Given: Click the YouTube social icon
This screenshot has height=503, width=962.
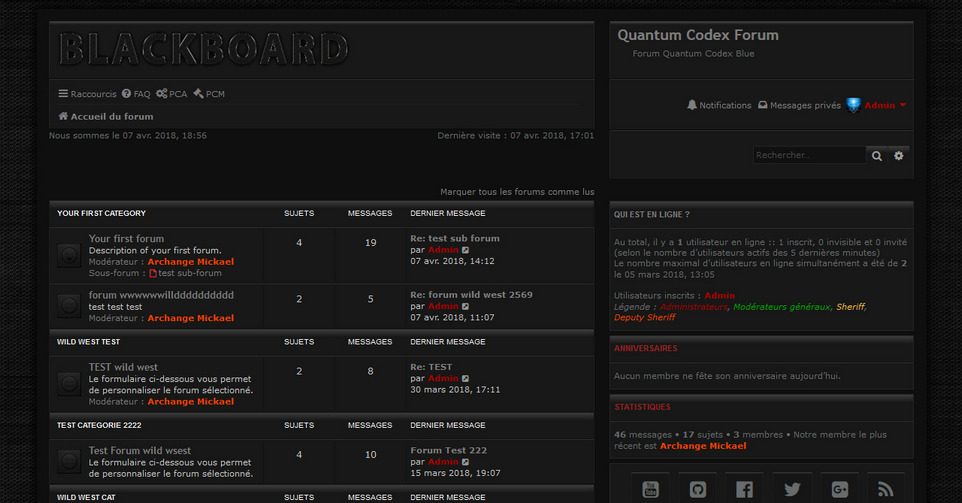Looking at the screenshot, I should tap(651, 489).
